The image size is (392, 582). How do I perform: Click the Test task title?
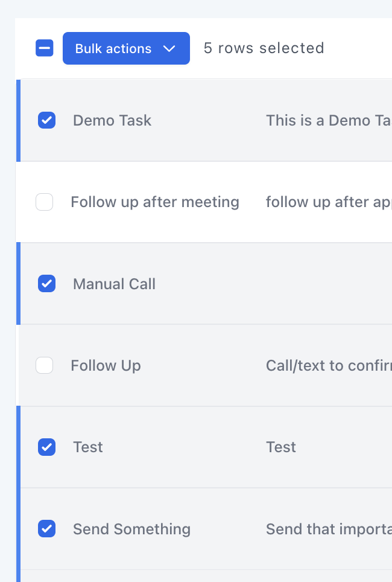(87, 447)
